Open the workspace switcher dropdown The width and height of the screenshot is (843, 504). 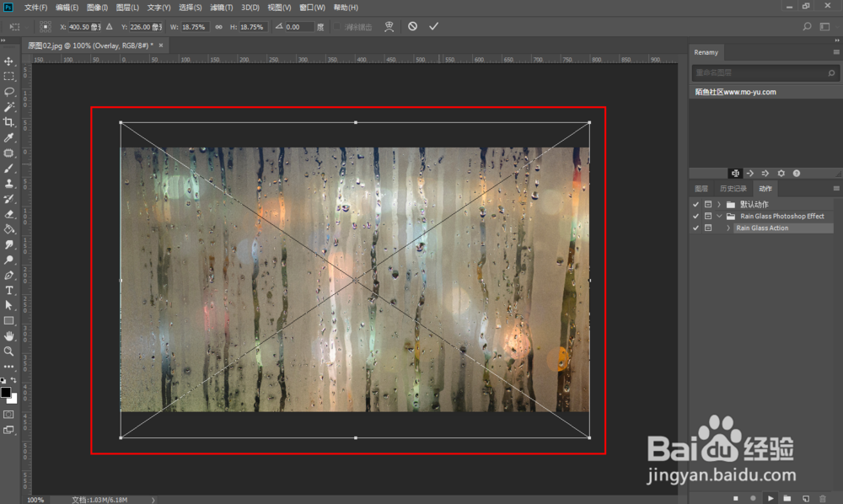(x=824, y=26)
